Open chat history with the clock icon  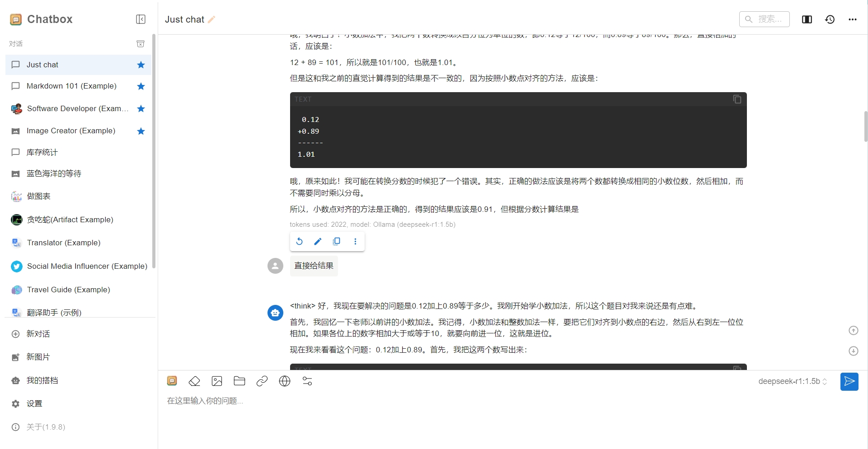pos(830,19)
